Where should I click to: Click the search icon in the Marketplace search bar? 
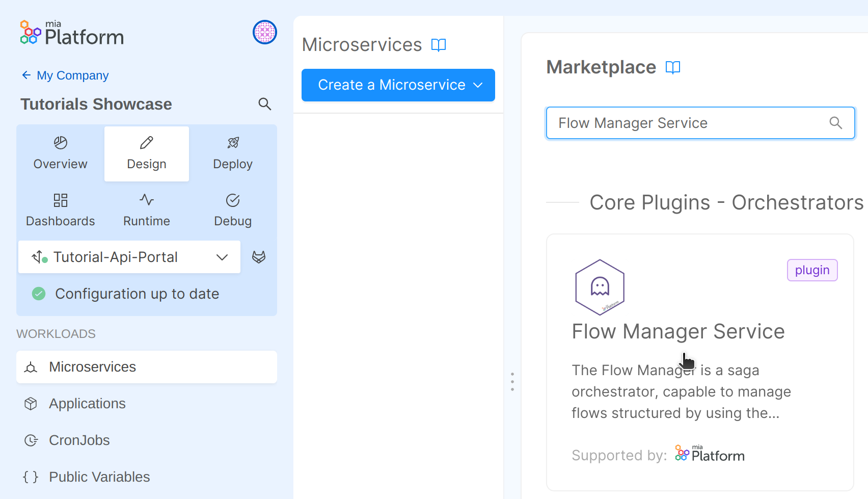click(835, 122)
